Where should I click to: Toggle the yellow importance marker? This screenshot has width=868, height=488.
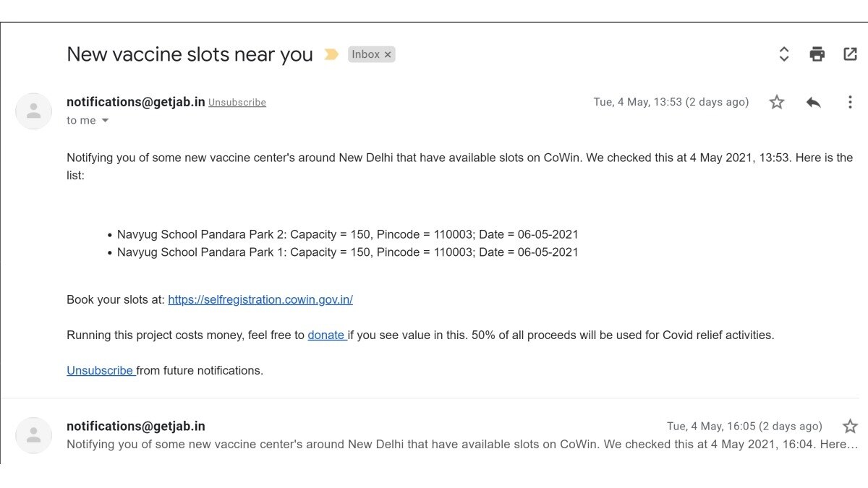(331, 54)
